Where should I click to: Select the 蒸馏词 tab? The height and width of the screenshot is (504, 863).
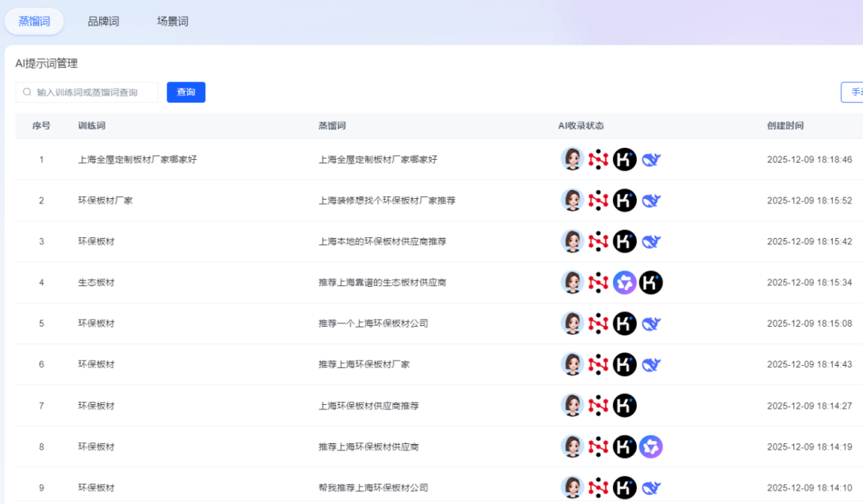point(34,22)
